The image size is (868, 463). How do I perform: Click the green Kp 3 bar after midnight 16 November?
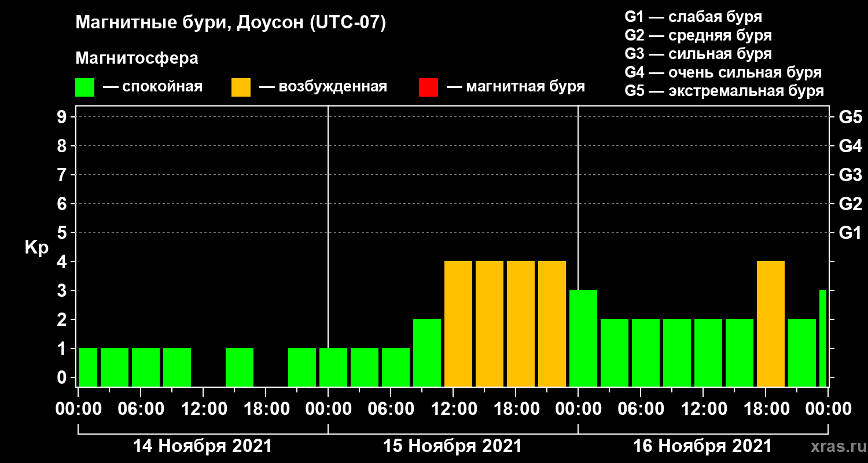pyautogui.click(x=583, y=338)
